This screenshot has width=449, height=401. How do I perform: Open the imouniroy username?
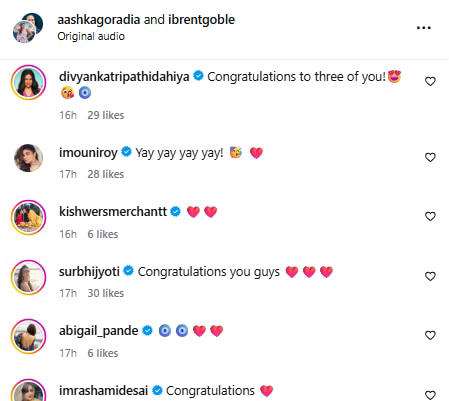coord(88,153)
